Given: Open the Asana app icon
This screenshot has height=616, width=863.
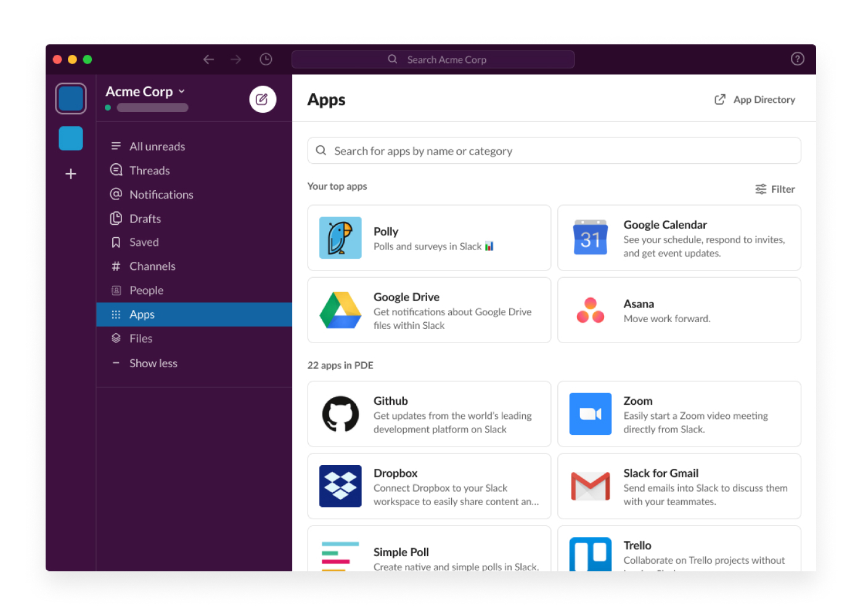Looking at the screenshot, I should [x=590, y=310].
